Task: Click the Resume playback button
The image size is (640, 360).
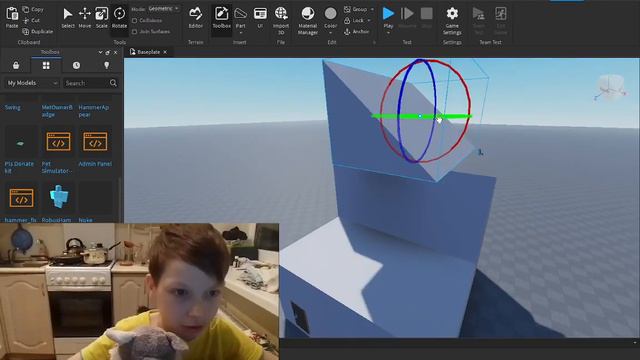Action: click(407, 14)
